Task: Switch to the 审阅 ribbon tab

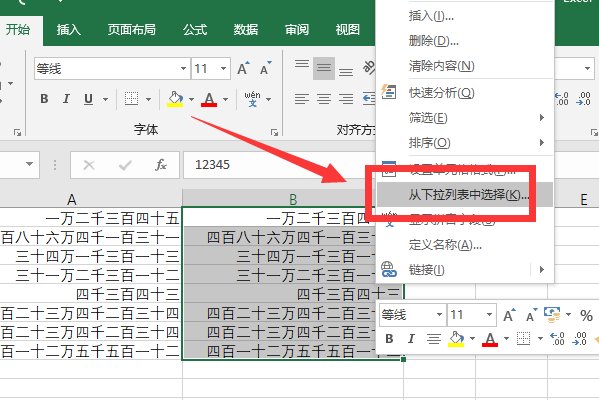Action: point(297,29)
